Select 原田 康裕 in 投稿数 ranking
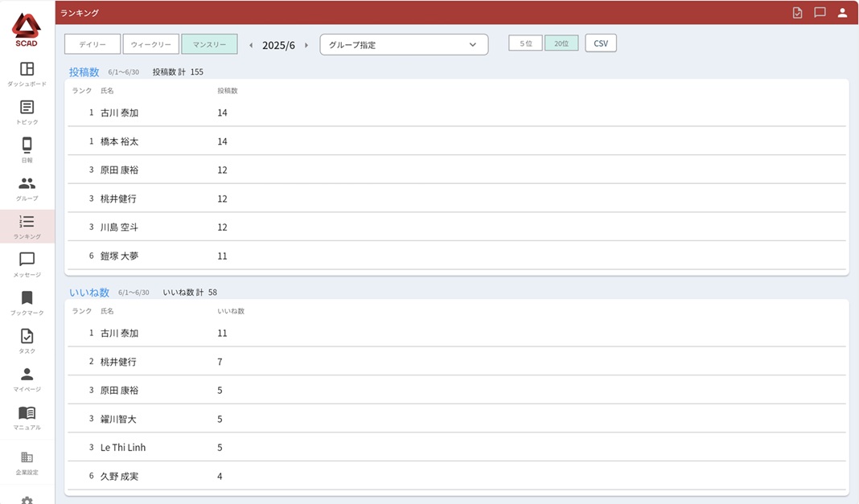Screen dimensions: 859x504 [457, 170]
